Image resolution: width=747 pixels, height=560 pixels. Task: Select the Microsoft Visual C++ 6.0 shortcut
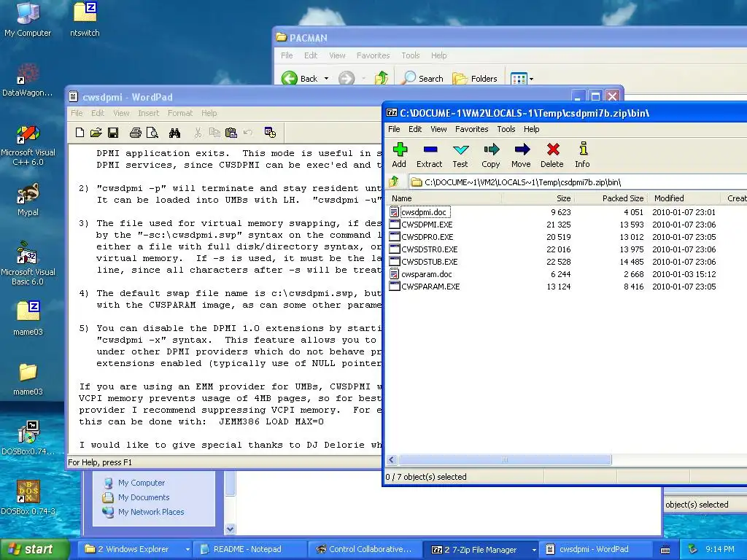pyautogui.click(x=28, y=145)
